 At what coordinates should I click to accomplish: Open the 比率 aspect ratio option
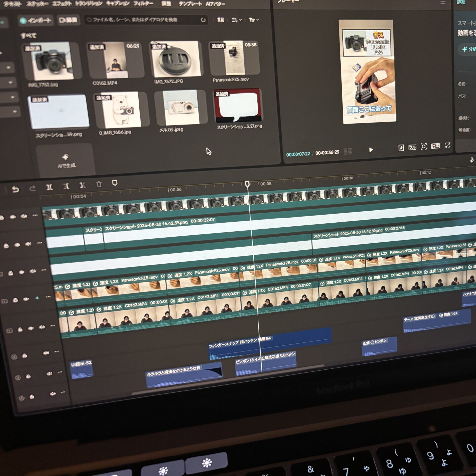[435, 146]
